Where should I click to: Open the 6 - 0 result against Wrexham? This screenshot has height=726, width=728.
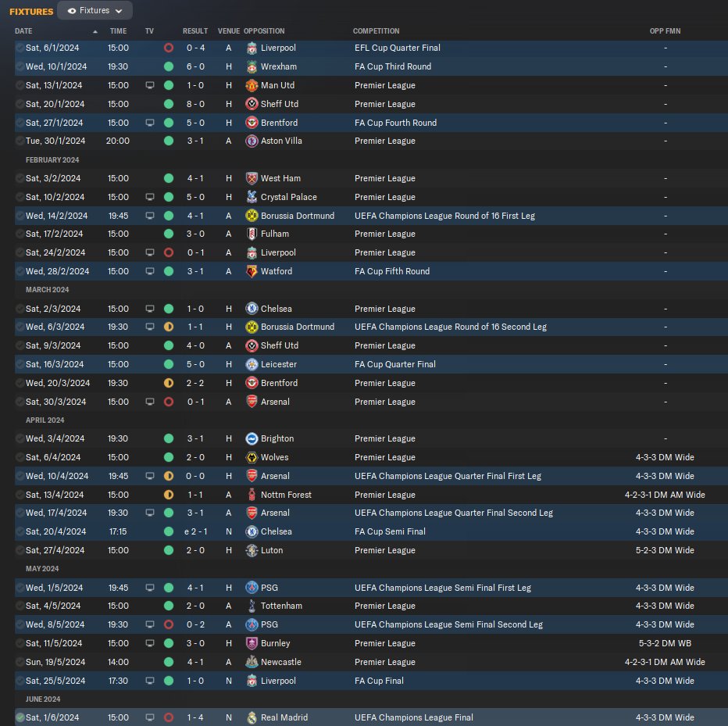[x=195, y=66]
